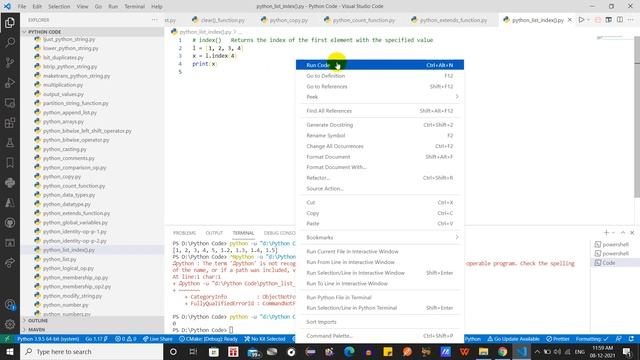Open Explorer more actions ellipsis

click(154, 20)
